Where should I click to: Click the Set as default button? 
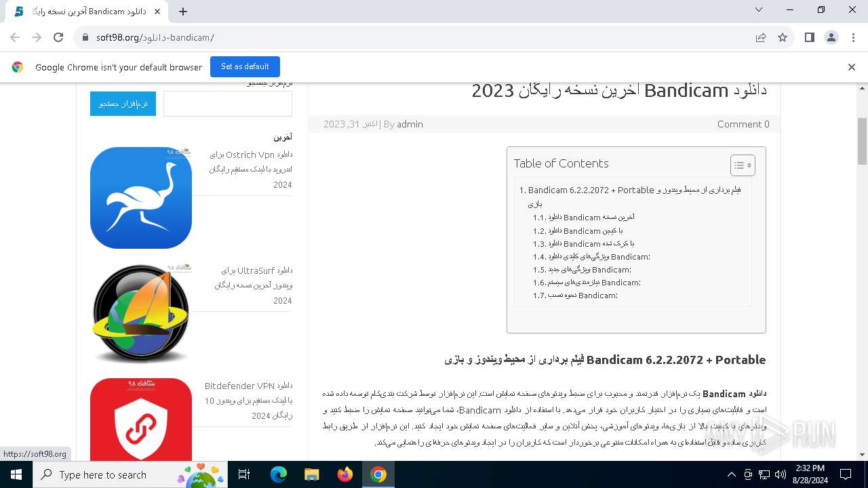245,66
